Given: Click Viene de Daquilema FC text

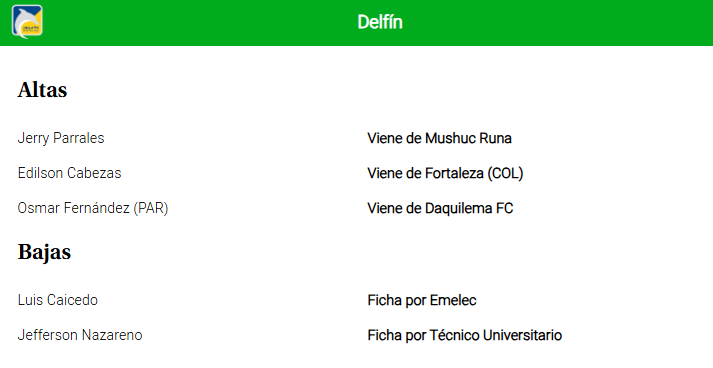Looking at the screenshot, I should [440, 208].
